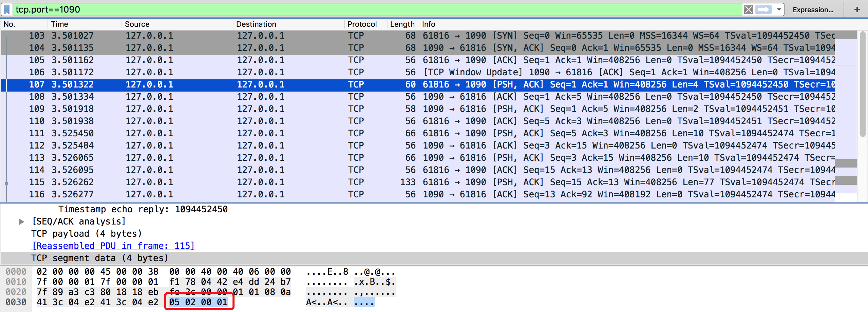Expand the [SEQ/ACK analysis] tree node
The height and width of the screenshot is (312, 868).
tap(22, 222)
